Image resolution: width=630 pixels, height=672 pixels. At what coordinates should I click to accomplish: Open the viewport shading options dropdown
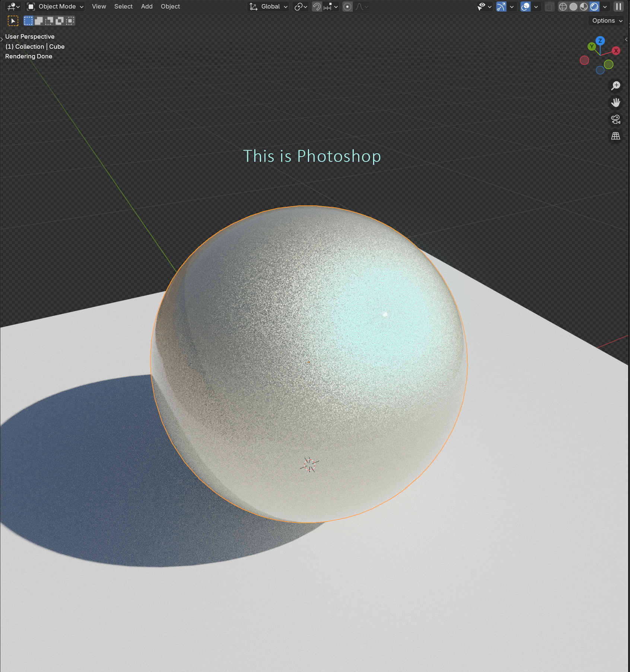605,7
